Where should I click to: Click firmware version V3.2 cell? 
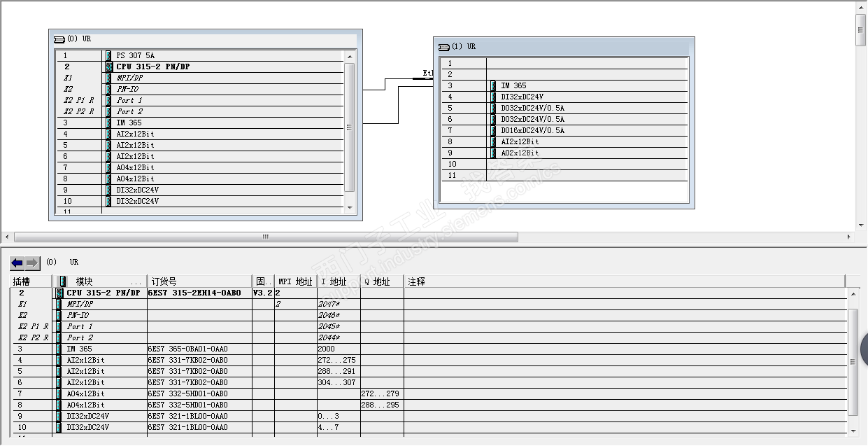[263, 293]
